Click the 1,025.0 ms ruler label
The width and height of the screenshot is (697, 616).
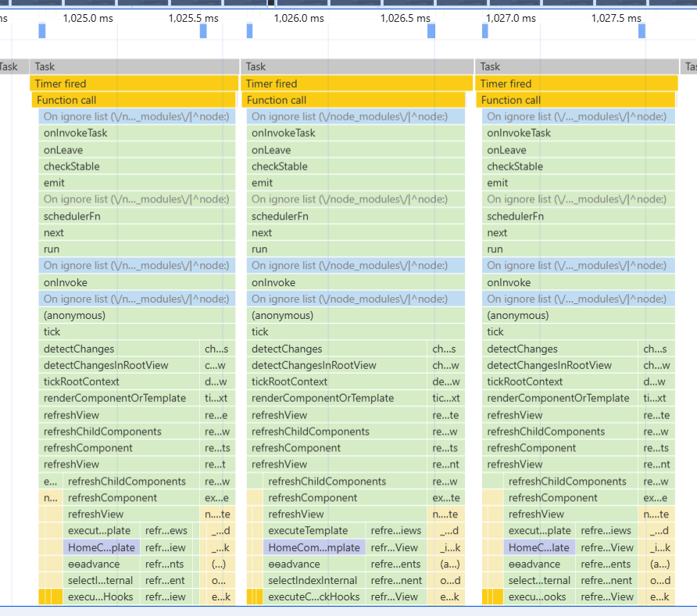[88, 18]
